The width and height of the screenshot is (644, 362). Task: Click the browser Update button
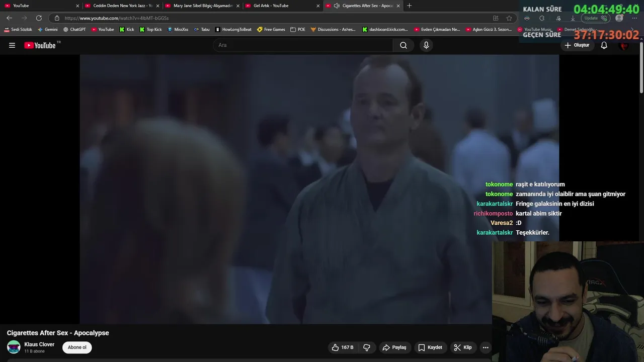click(595, 18)
